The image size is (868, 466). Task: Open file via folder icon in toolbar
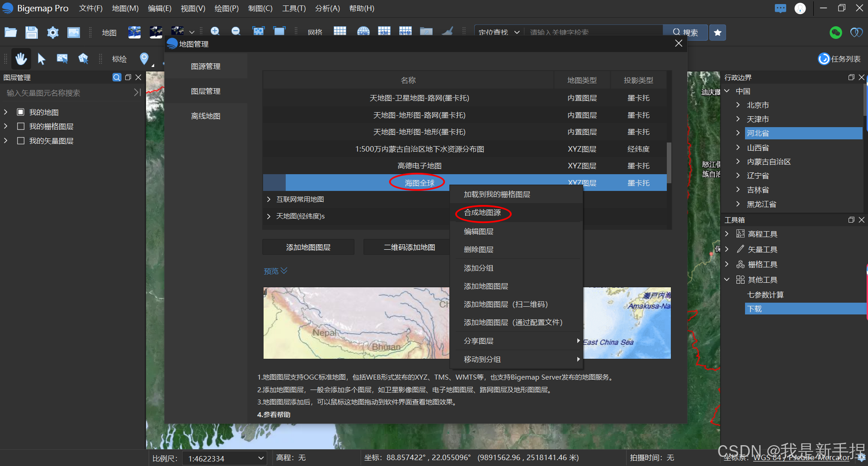[10, 32]
